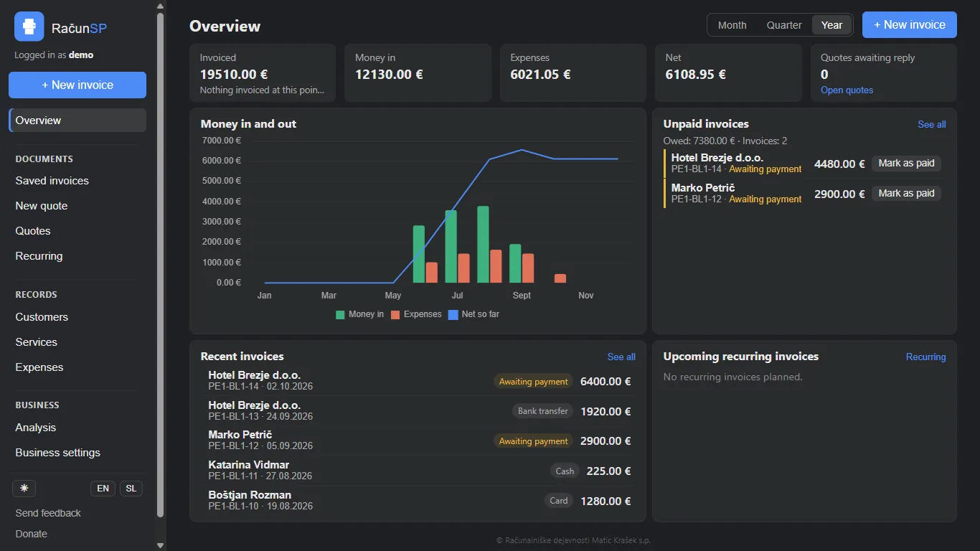Viewport: 980px width, 551px height.
Task: Select the Year period option
Action: tap(831, 25)
